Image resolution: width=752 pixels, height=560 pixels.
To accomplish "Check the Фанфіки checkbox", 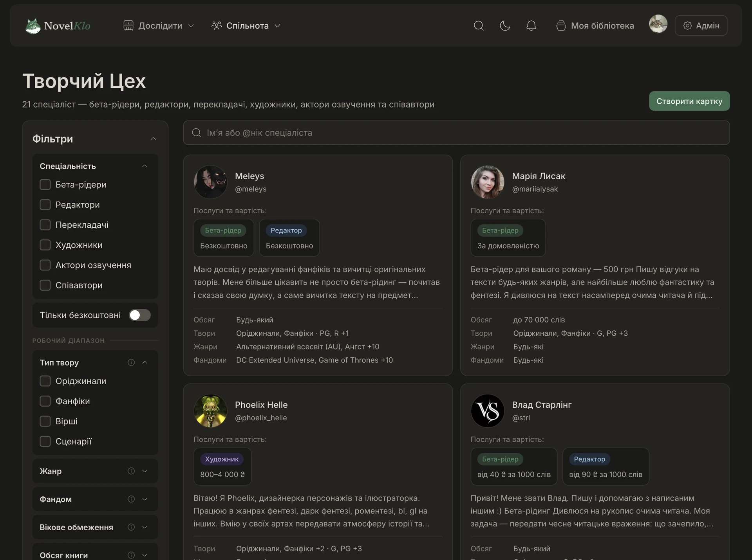I will (45, 401).
